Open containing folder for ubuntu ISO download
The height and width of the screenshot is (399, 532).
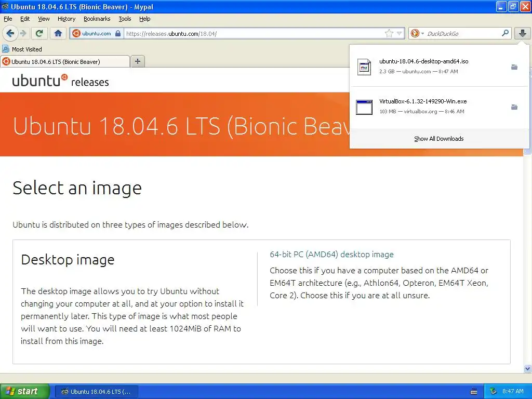[514, 67]
